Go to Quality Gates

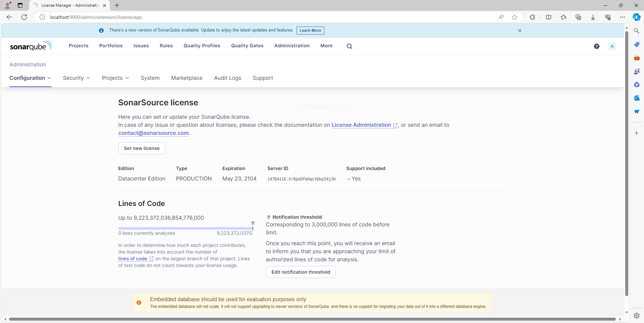(247, 46)
